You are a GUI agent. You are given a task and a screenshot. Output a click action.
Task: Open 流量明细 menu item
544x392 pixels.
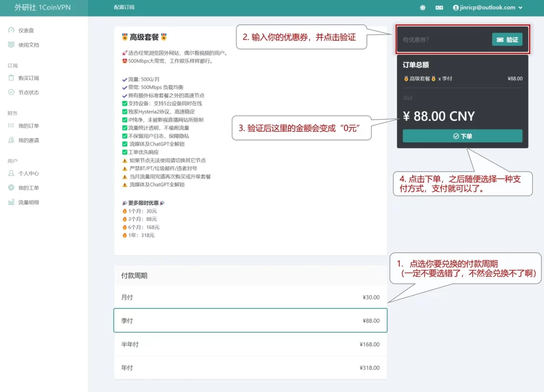pyautogui.click(x=29, y=202)
